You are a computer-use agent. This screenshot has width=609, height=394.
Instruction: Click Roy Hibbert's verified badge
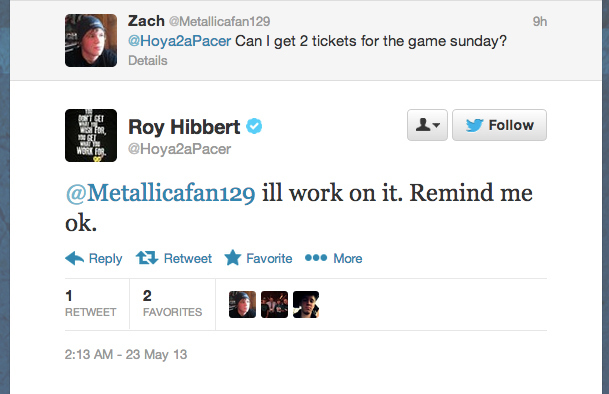click(254, 126)
